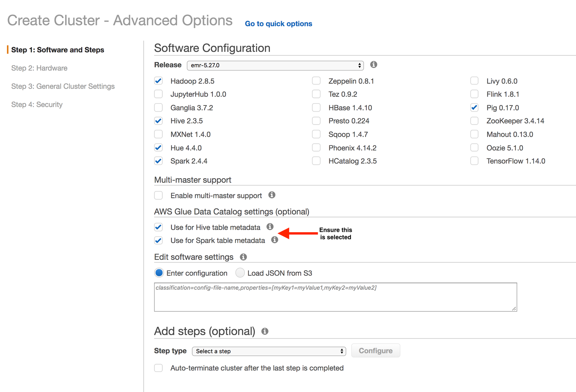Check auto-terminate cluster after last step
This screenshot has width=576, height=392.
click(158, 368)
